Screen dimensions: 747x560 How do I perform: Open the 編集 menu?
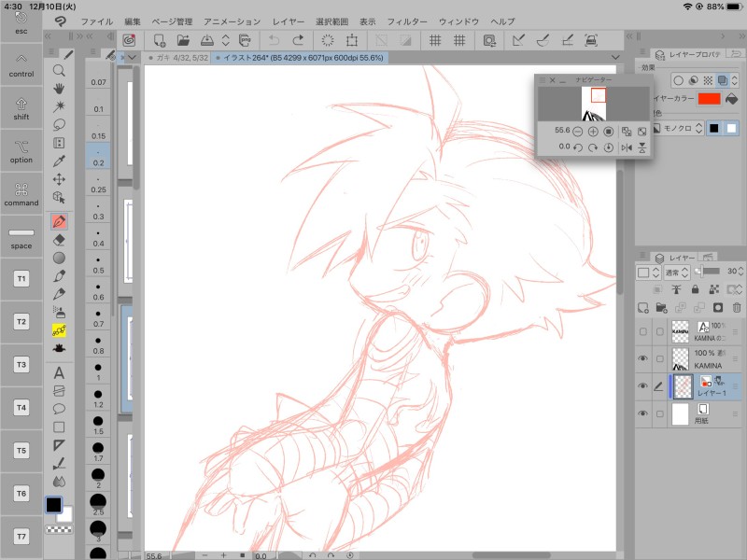pos(133,21)
